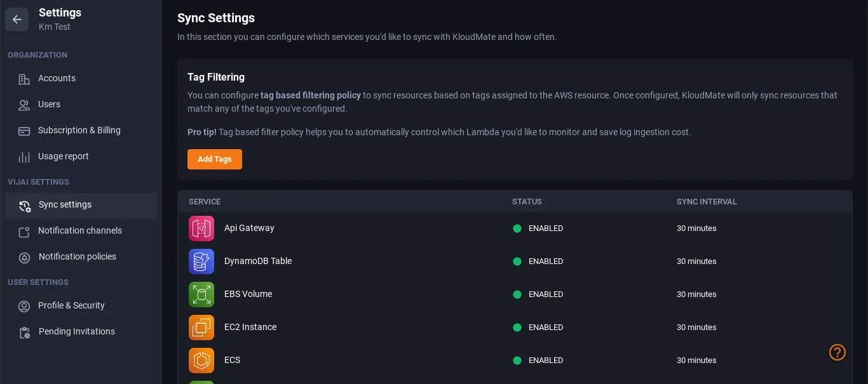Click the USER SETTINGS section label

(x=38, y=282)
